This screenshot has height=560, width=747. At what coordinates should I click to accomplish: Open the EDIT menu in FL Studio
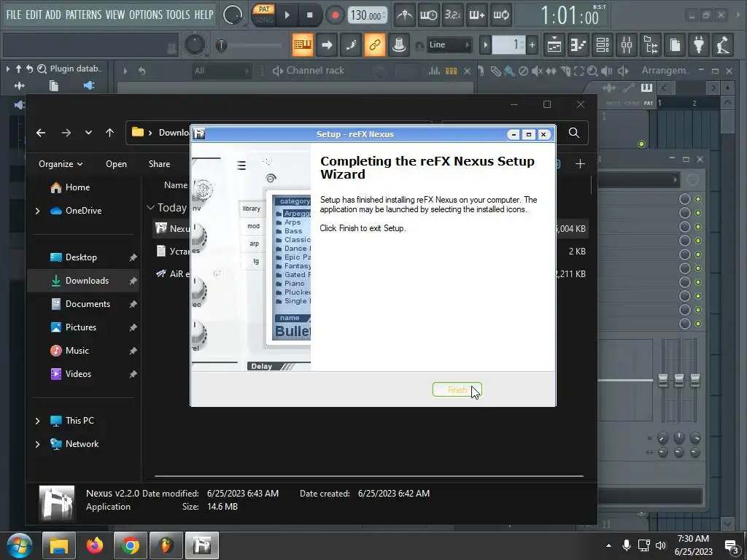click(34, 15)
